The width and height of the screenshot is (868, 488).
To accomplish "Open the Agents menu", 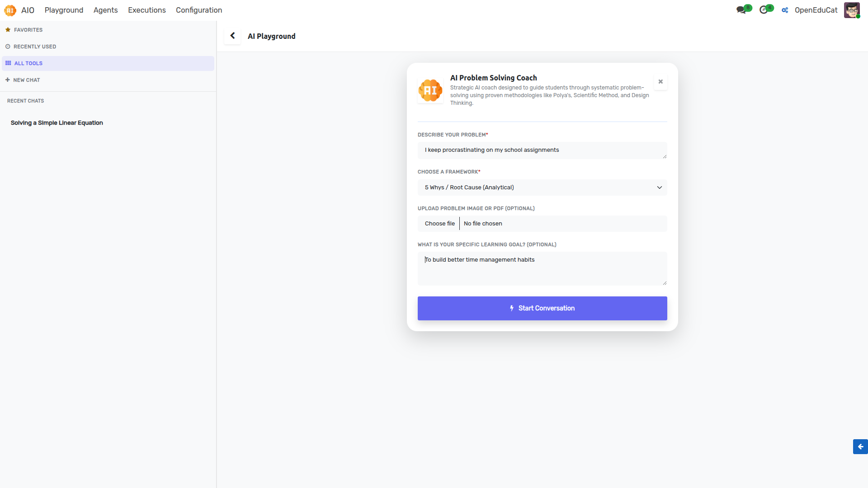I will 105,10.
